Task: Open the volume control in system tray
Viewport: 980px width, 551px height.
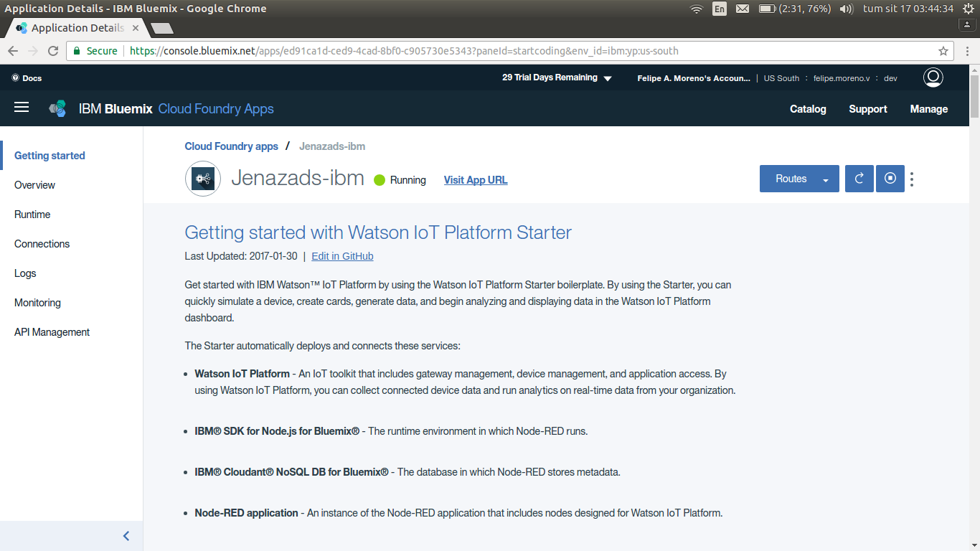Action: pyautogui.click(x=846, y=9)
